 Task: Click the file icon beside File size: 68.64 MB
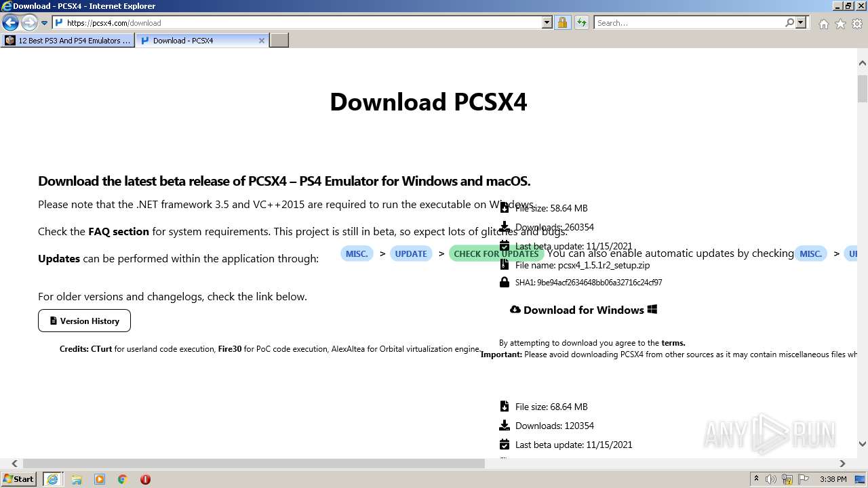(x=504, y=407)
